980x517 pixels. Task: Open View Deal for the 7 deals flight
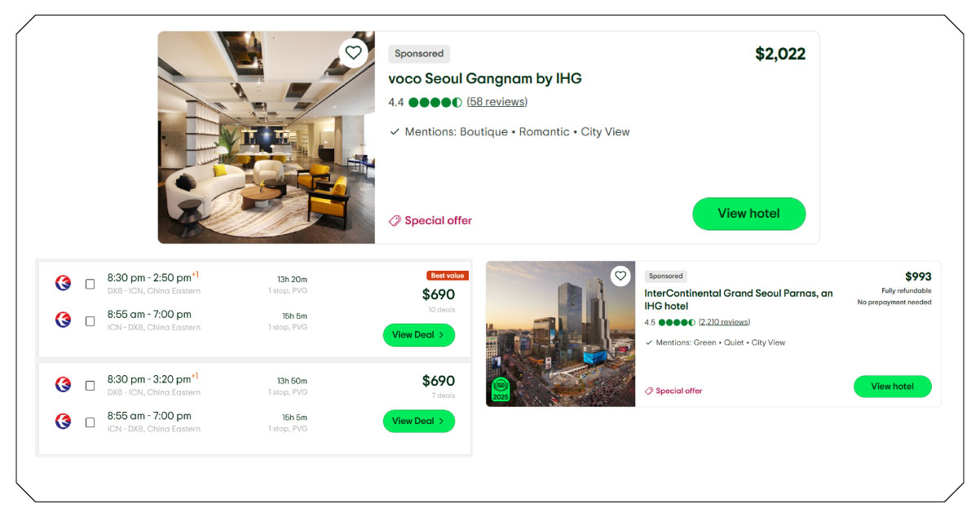pos(419,421)
